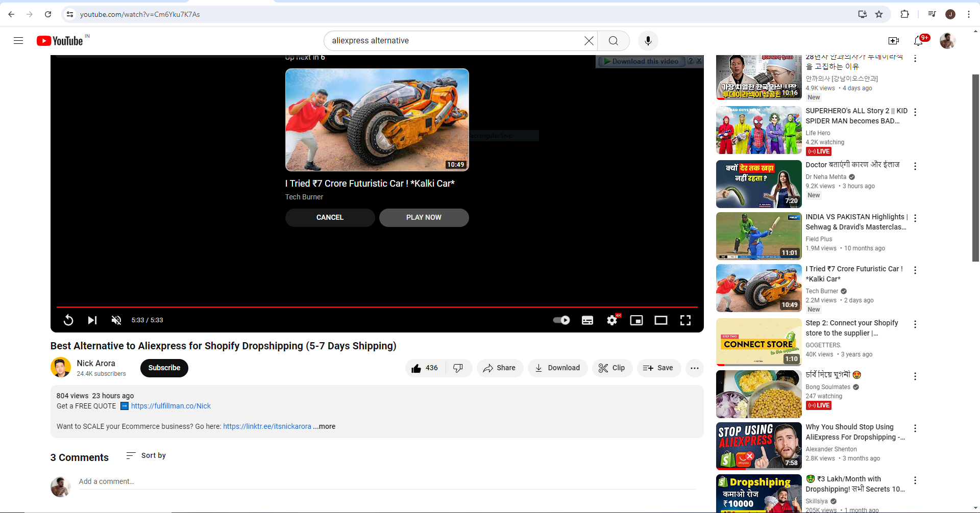Open options for INDIA VS PAKISTAN Highlights

coord(915,218)
